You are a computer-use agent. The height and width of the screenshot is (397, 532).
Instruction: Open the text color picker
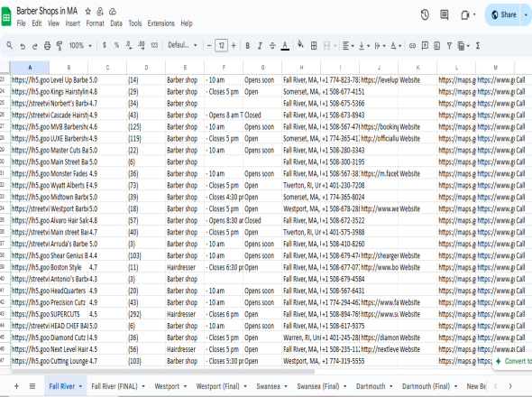pos(285,45)
